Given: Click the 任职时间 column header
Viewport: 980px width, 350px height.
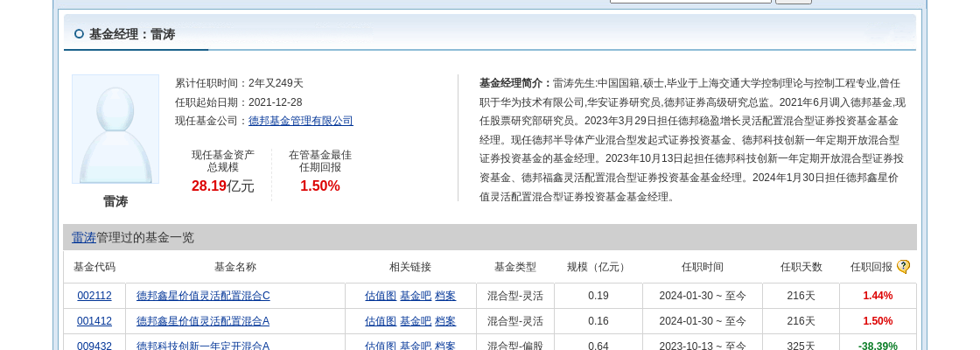Looking at the screenshot, I should point(703,267).
